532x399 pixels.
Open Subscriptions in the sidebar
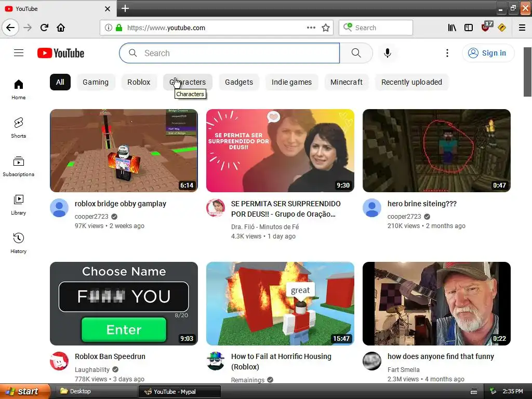(x=19, y=166)
